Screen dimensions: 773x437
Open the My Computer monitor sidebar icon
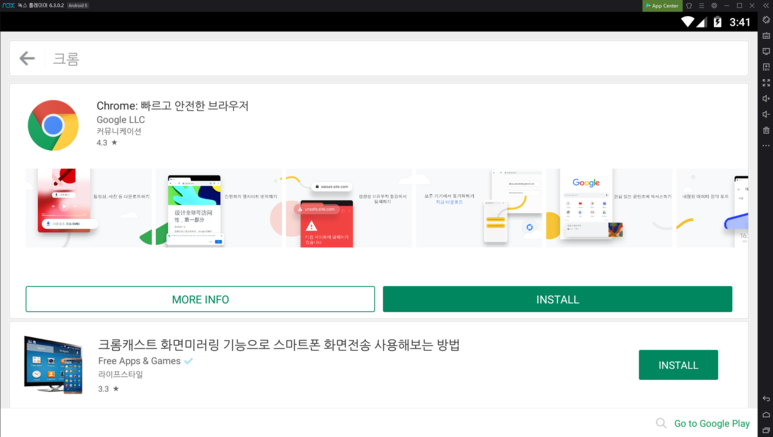tap(766, 51)
